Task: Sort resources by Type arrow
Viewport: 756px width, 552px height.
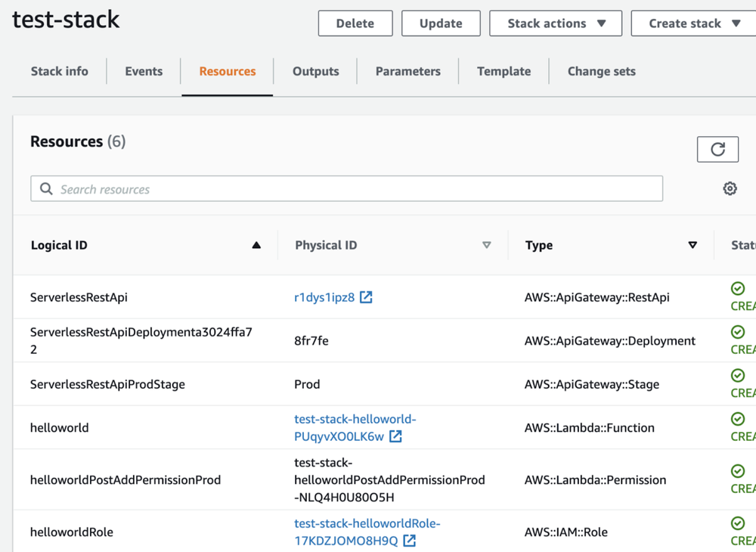Action: [x=692, y=245]
